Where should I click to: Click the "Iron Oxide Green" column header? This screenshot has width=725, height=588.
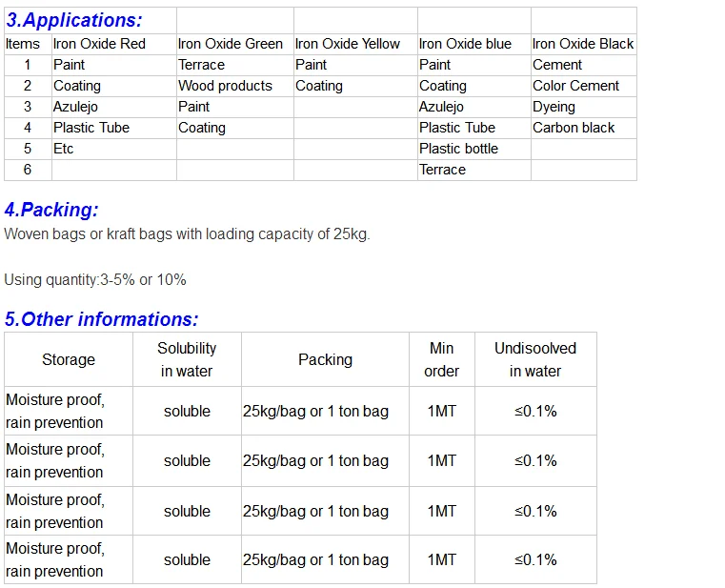click(x=230, y=44)
